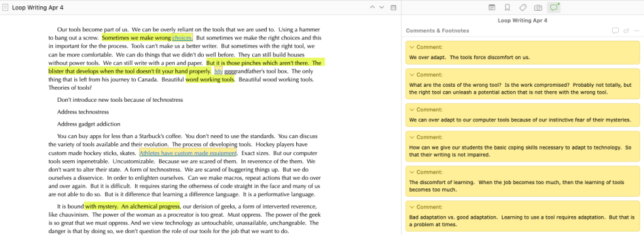Click the line 'Address technostress'
Screen dimensions: 644x235
(83, 112)
